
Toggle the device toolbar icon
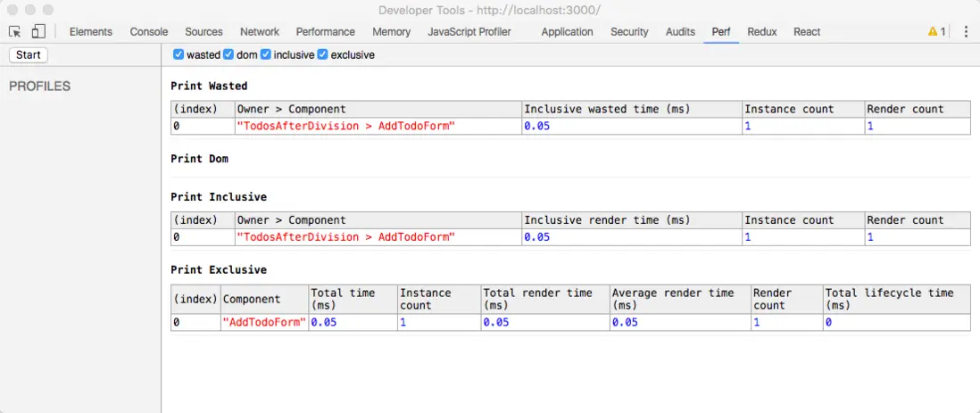pyautogui.click(x=38, y=31)
